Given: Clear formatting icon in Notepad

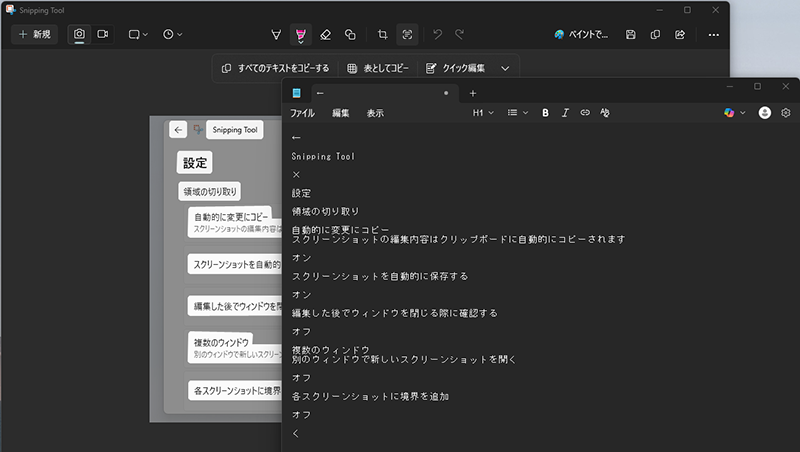Looking at the screenshot, I should 605,113.
